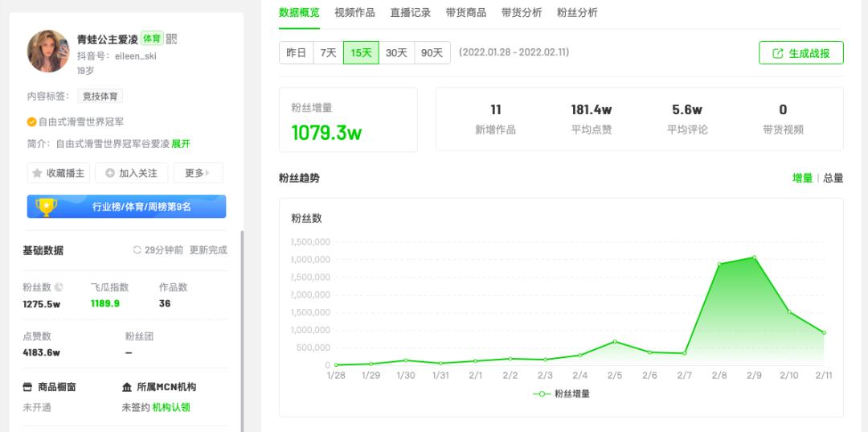Open the 视频作品 tab

click(x=355, y=13)
